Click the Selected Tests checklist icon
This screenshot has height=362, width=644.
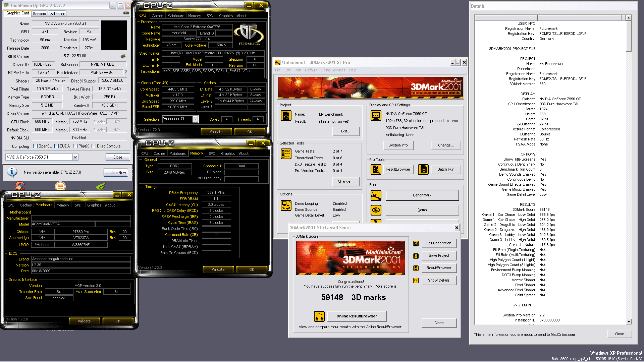pyautogui.click(x=286, y=154)
